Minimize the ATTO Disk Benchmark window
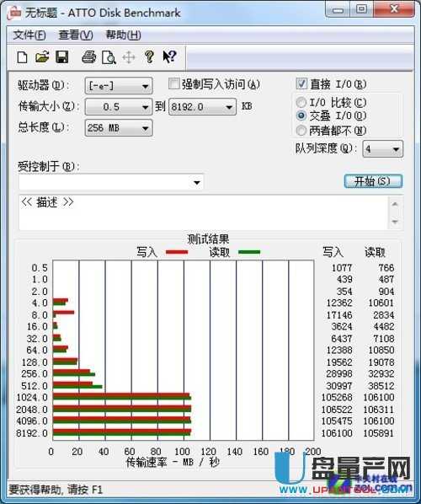421x504 pixels. click(x=338, y=10)
